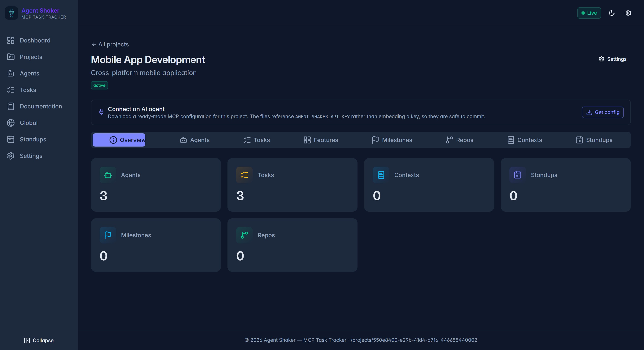Open the Agents sidebar page
The width and height of the screenshot is (644, 350).
click(39, 73)
